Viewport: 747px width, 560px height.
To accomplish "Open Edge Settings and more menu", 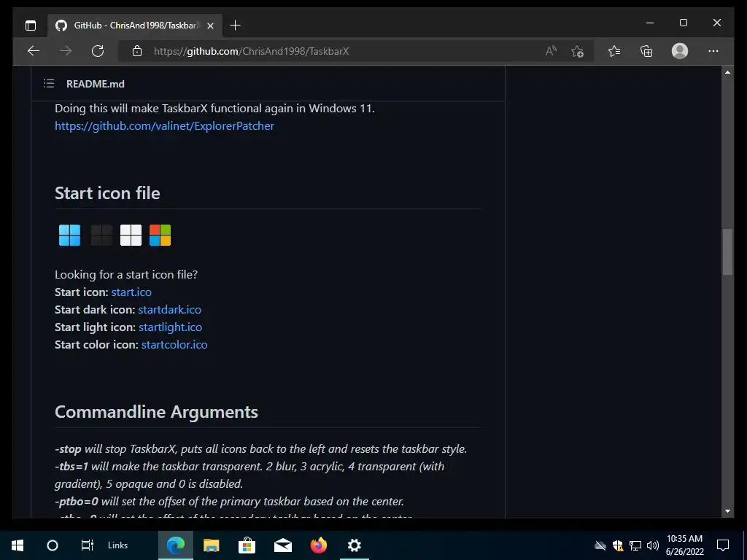I will (x=713, y=51).
